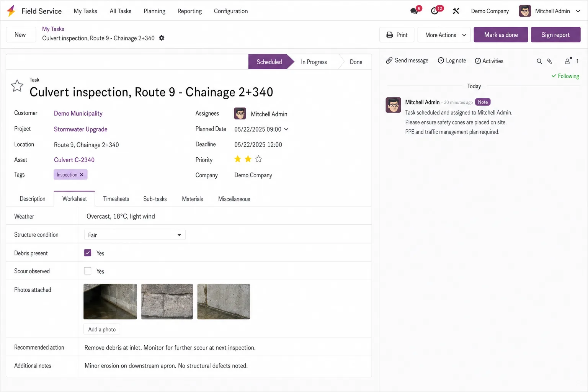The height and width of the screenshot is (392, 588).
Task: Expand the Mitchell Admin user menu arrow
Action: click(578, 11)
